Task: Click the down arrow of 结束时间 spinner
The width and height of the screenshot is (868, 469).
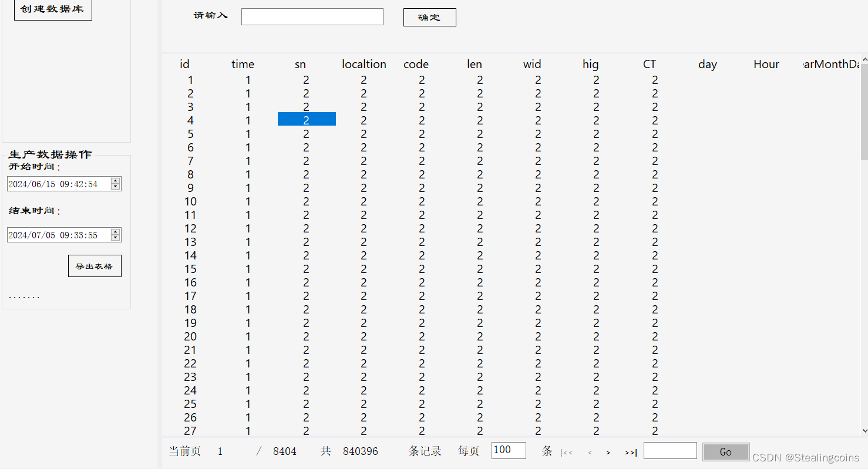Action: pyautogui.click(x=116, y=238)
